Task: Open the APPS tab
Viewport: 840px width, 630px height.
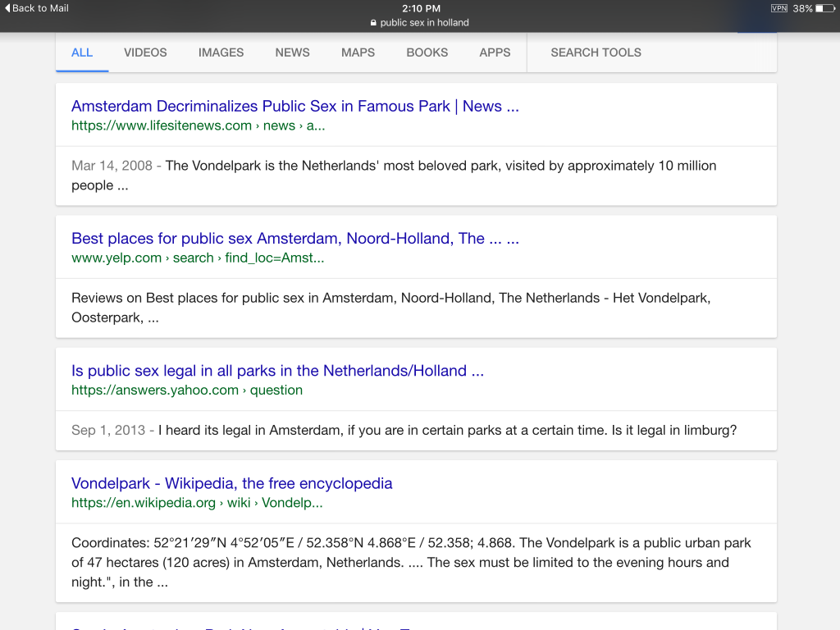Action: (x=495, y=52)
